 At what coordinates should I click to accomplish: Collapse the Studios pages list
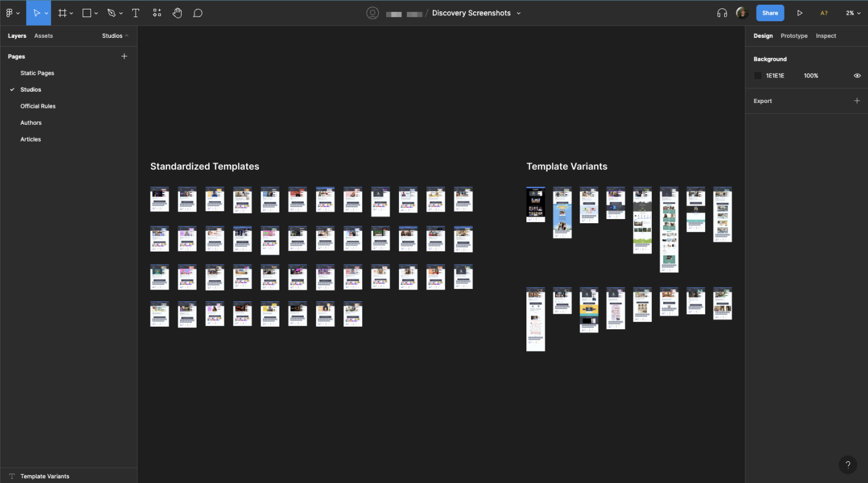click(115, 36)
